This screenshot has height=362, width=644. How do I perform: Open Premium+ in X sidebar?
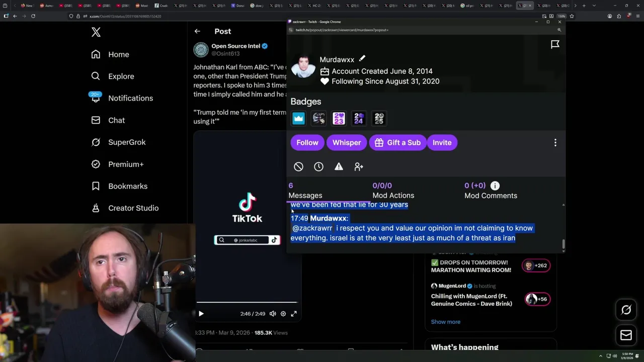click(x=117, y=164)
